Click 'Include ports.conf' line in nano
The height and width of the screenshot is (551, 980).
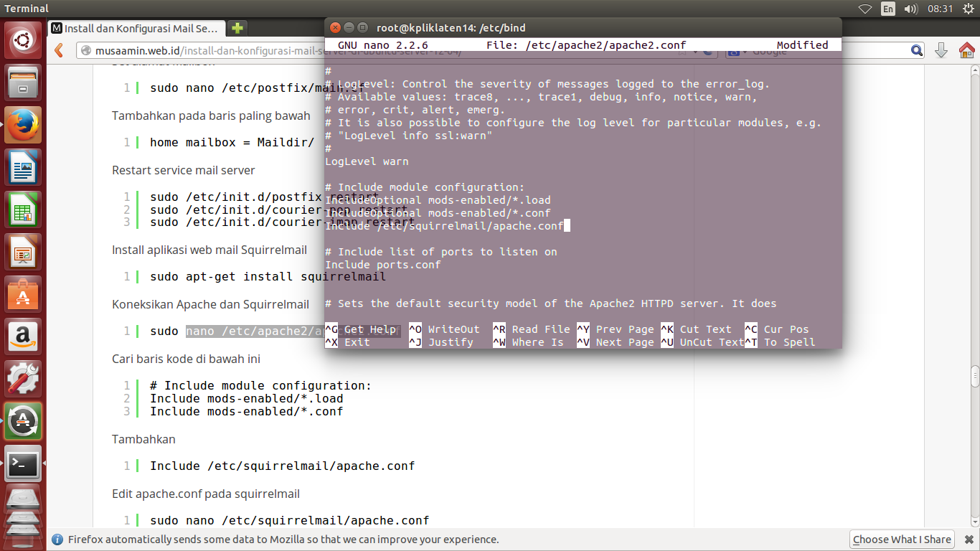383,265
